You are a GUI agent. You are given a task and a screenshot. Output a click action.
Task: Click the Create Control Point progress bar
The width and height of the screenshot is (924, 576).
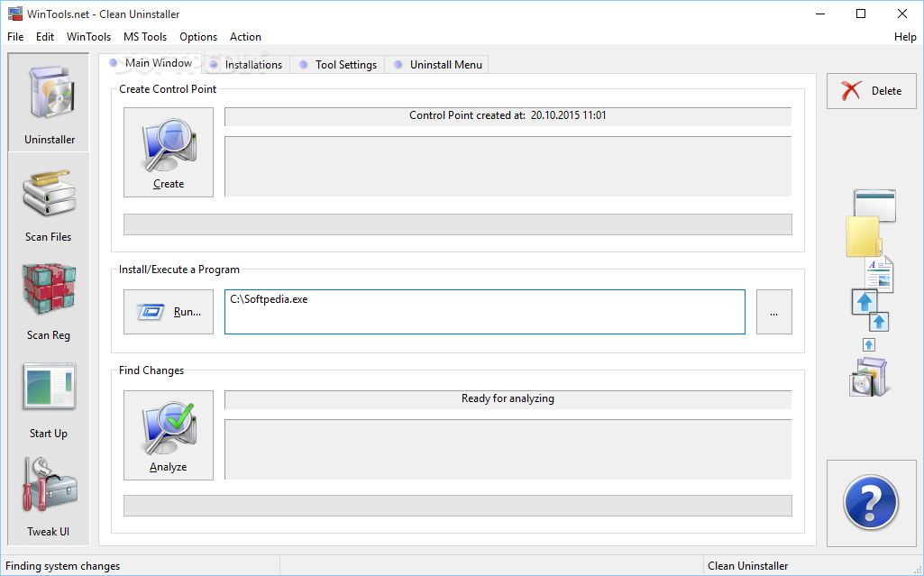457,224
